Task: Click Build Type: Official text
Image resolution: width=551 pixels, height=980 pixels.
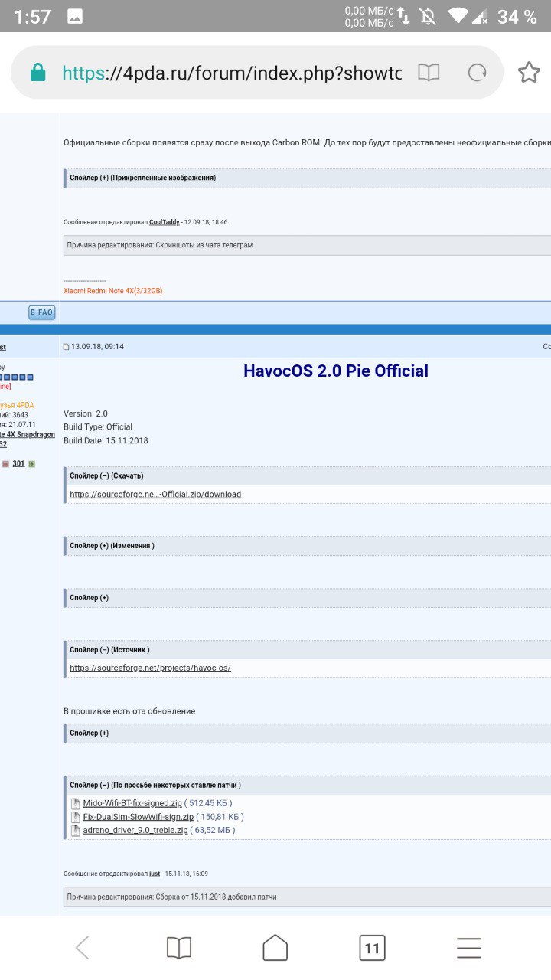Action: [98, 427]
